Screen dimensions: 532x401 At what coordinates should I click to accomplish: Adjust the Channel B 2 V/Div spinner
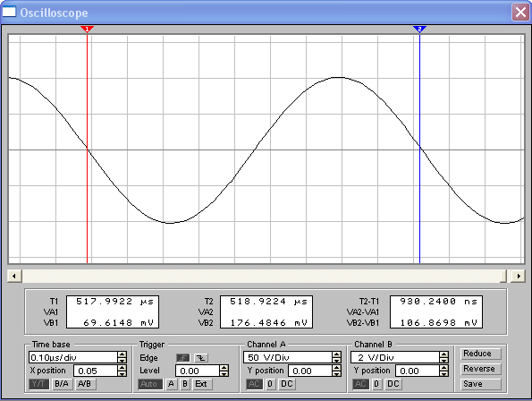coord(443,357)
